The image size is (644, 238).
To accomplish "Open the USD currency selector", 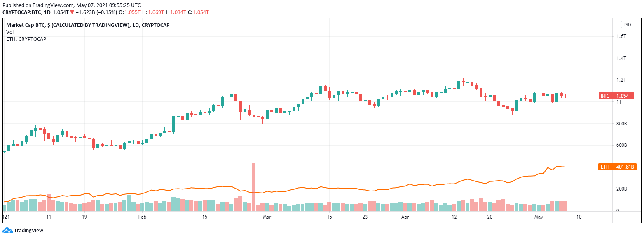I will pyautogui.click(x=626, y=25).
